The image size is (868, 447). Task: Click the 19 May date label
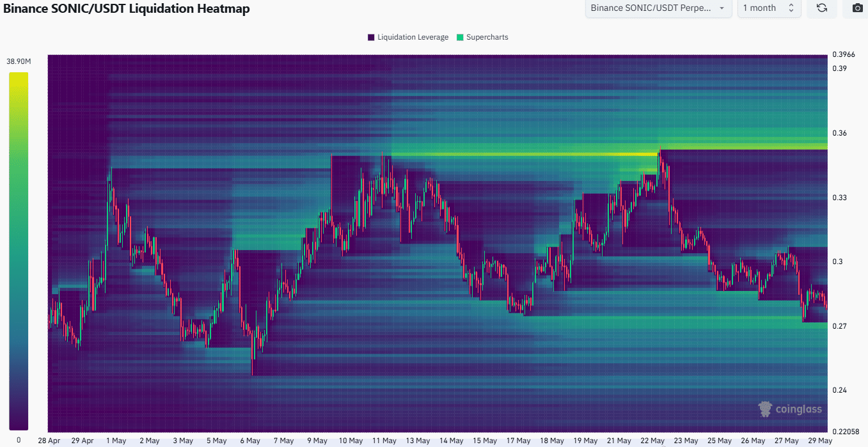point(586,441)
